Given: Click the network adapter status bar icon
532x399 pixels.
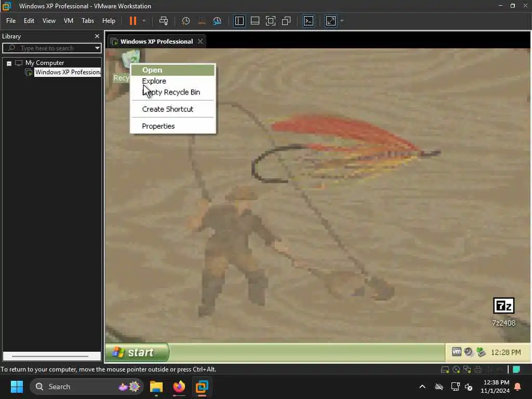Looking at the screenshot, I should 467,369.
